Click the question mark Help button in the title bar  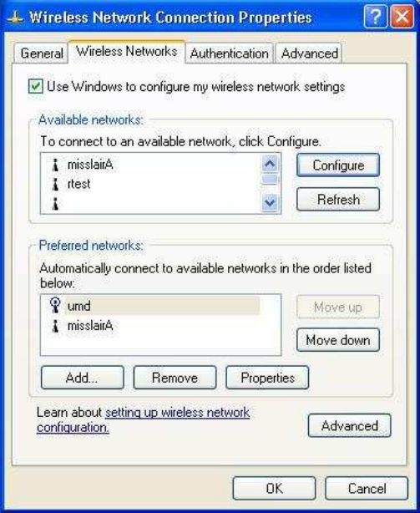(x=375, y=17)
